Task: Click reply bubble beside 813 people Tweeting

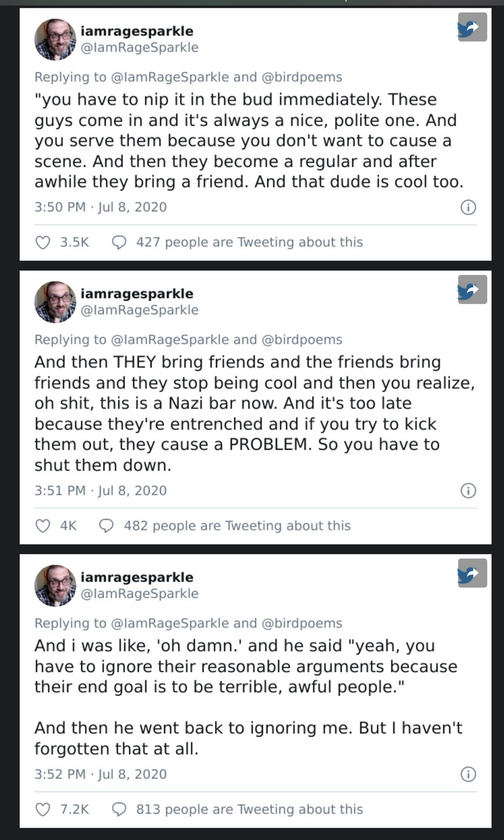Action: coord(119,809)
